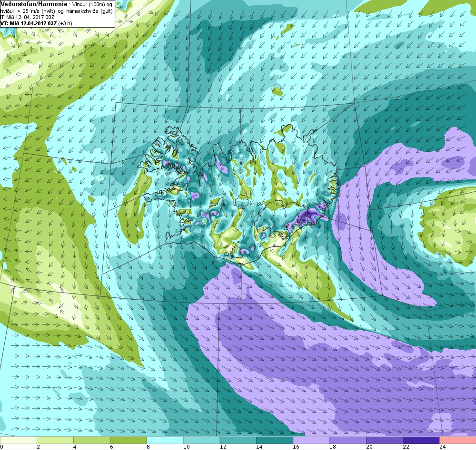Click the legend scale label '8'

pyautogui.click(x=148, y=446)
